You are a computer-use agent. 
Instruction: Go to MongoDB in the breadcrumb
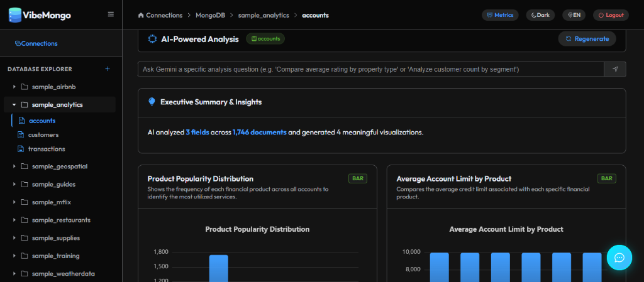tap(210, 15)
